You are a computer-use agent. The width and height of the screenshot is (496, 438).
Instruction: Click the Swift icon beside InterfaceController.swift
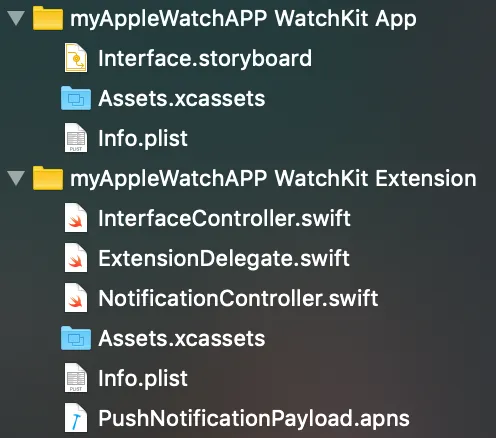tap(76, 218)
